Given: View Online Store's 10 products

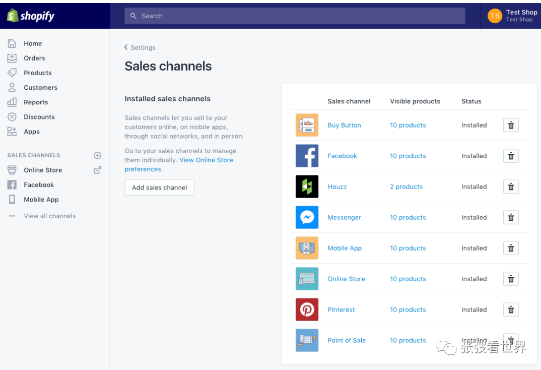Looking at the screenshot, I should coord(408,279).
